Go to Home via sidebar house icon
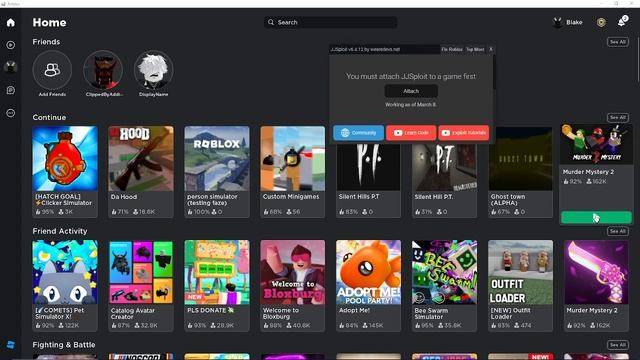The height and width of the screenshot is (360, 640). click(x=11, y=22)
